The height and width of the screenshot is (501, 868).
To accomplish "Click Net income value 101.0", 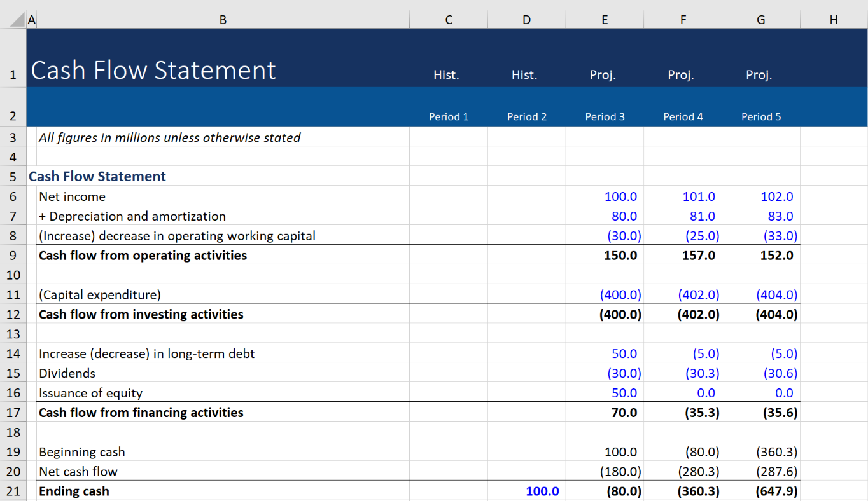I will [699, 196].
